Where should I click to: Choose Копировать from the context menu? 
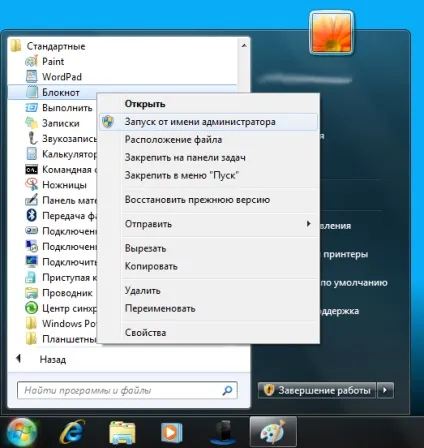point(151,266)
